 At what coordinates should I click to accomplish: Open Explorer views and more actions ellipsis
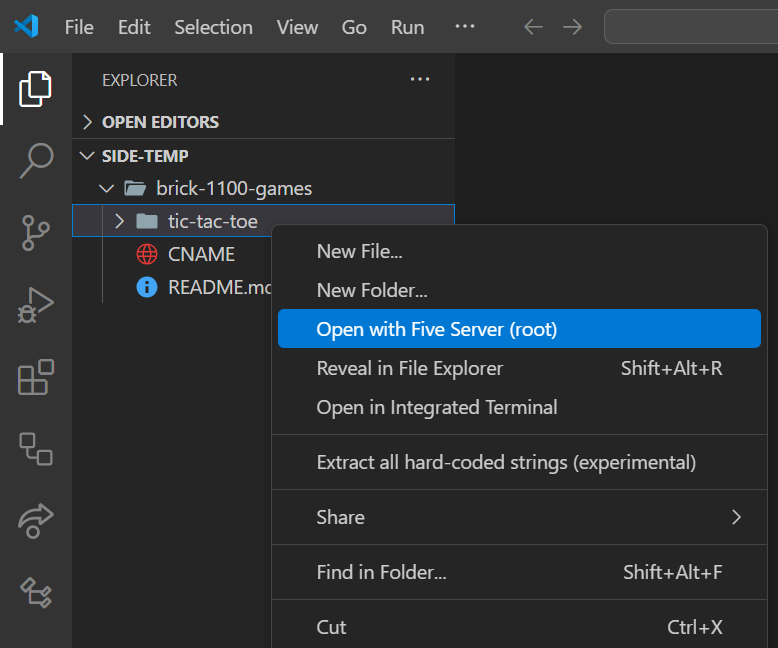pos(420,79)
